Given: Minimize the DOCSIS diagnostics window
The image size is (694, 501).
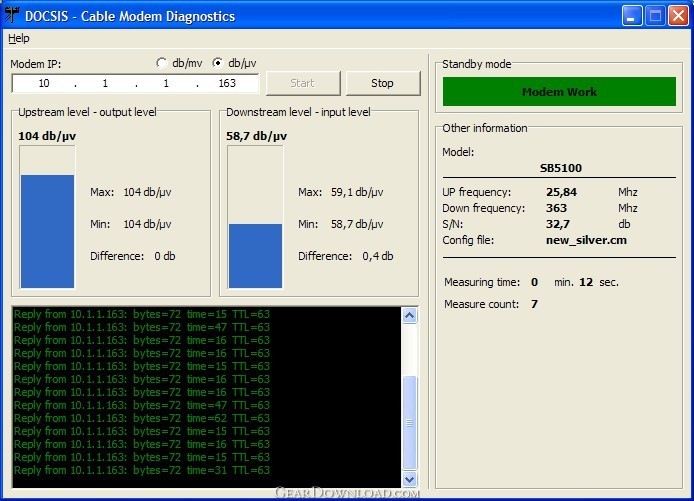Looking at the screenshot, I should click(x=632, y=16).
